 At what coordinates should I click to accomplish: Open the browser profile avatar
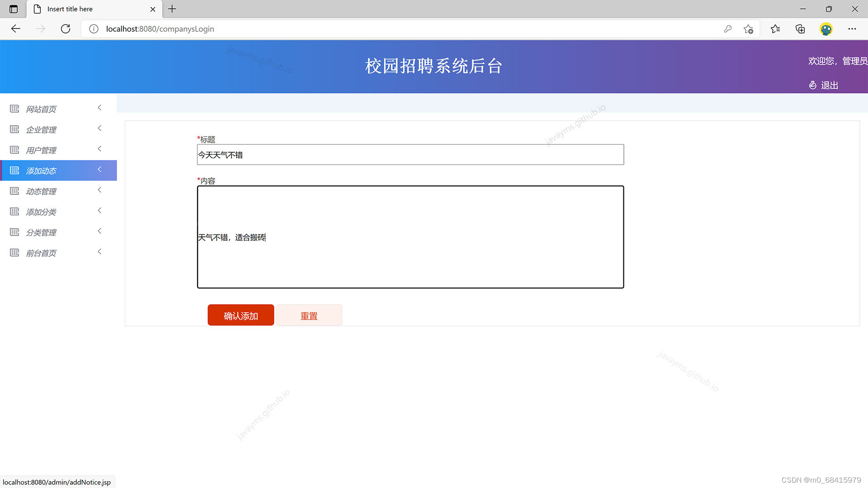pyautogui.click(x=826, y=28)
